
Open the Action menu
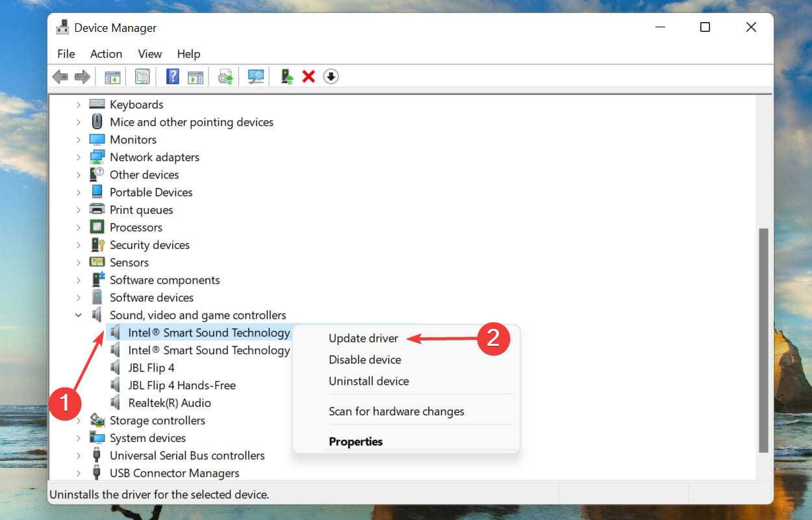click(x=106, y=54)
